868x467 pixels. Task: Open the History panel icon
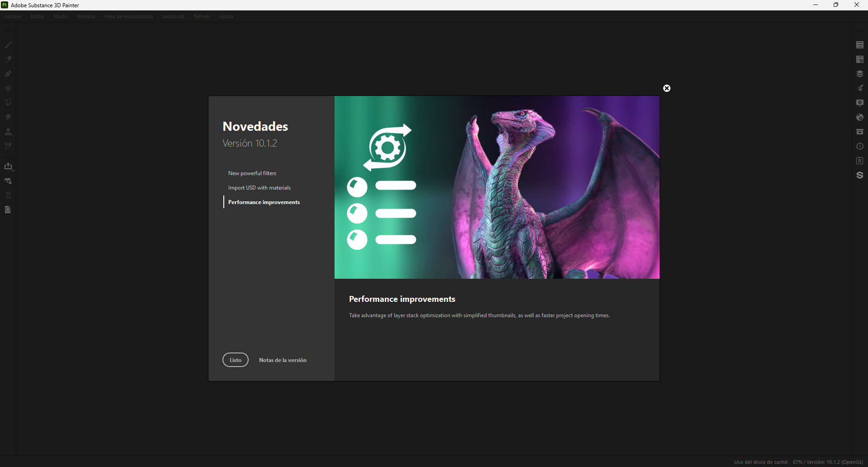click(860, 146)
